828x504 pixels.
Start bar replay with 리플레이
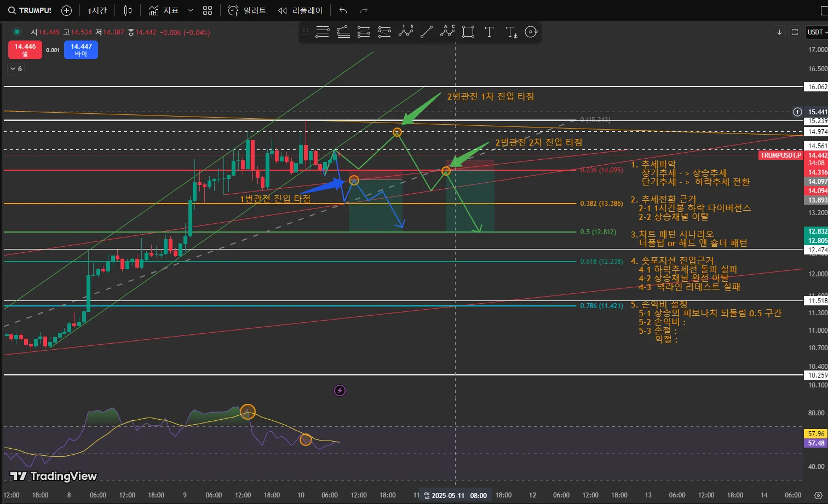[x=300, y=10]
